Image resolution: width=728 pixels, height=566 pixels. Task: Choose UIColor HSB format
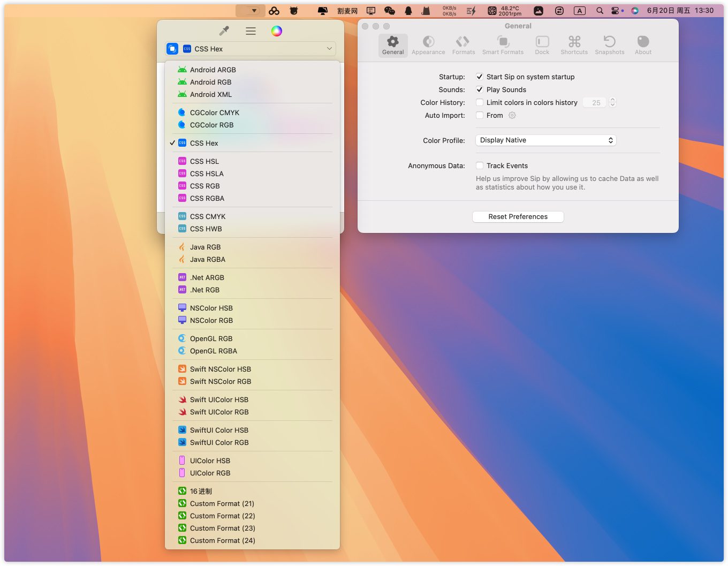click(x=253, y=461)
